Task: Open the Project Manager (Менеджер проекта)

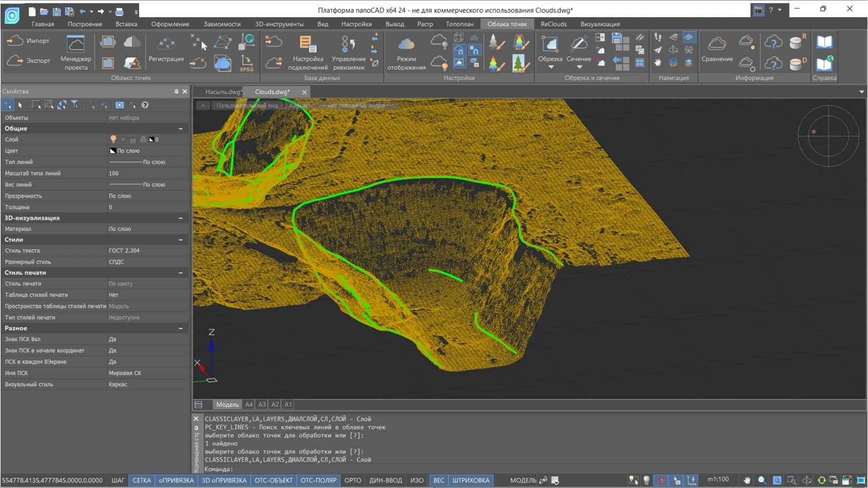Action: [x=76, y=52]
